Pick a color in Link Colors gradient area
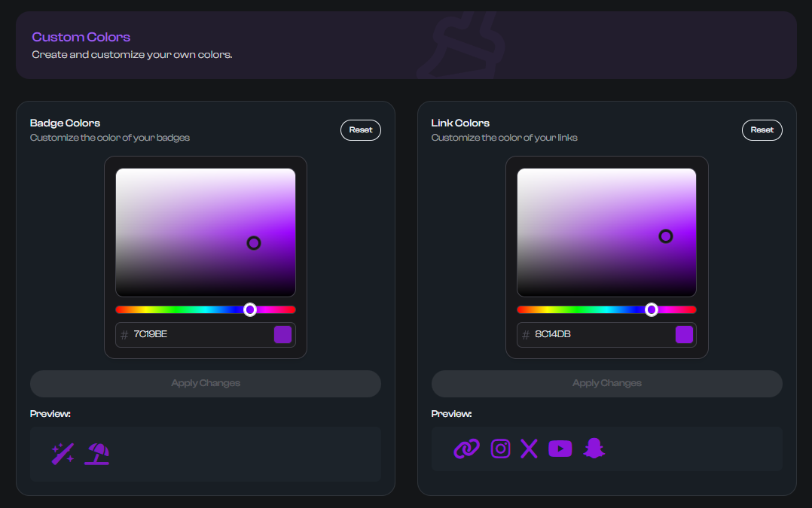The height and width of the screenshot is (508, 812). 607,233
